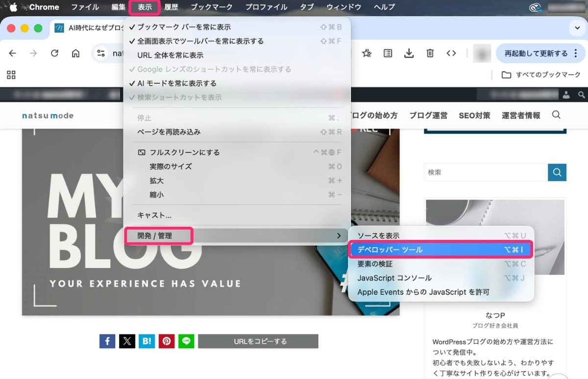Click the Pinterest share icon

(167, 341)
